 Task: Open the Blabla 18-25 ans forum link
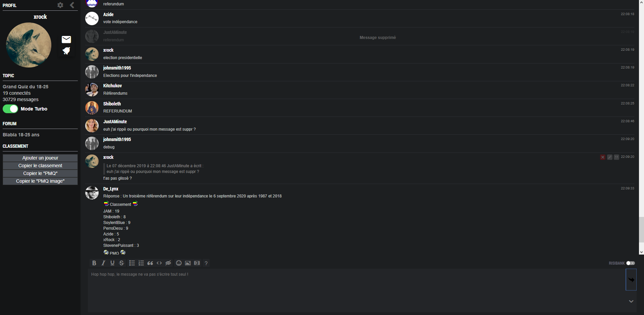click(x=21, y=135)
